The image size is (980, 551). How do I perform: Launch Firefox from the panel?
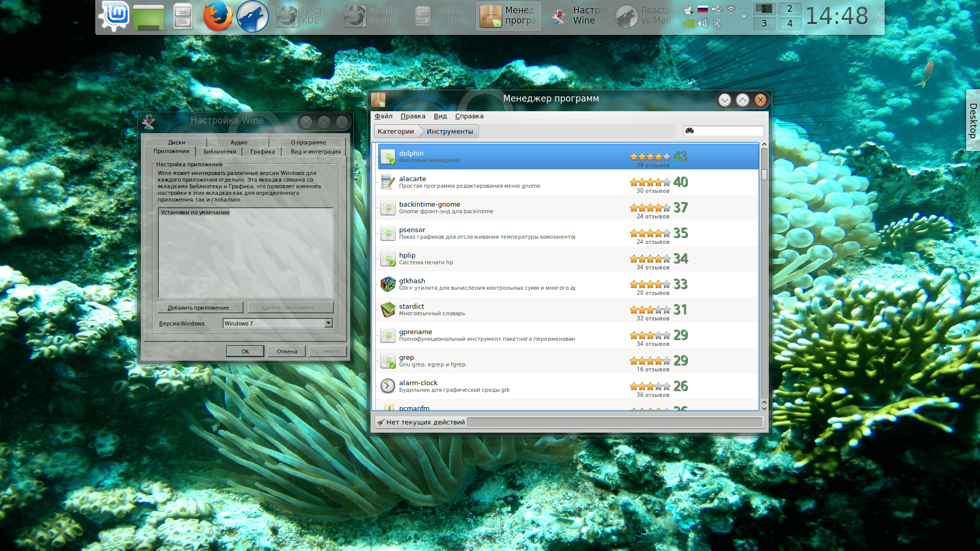[x=217, y=16]
